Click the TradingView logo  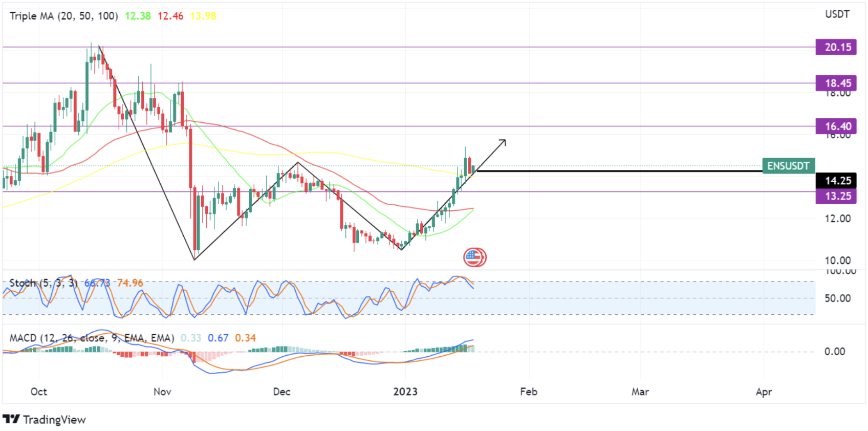coord(45,420)
